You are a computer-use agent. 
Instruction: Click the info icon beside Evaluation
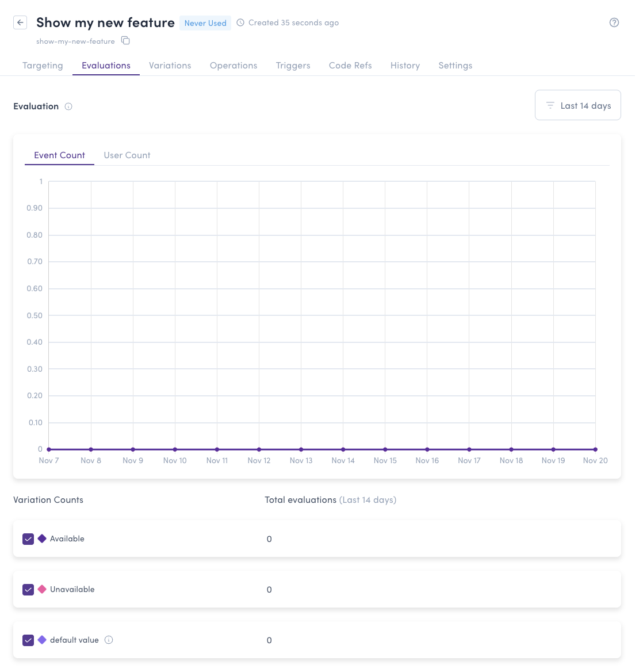68,106
